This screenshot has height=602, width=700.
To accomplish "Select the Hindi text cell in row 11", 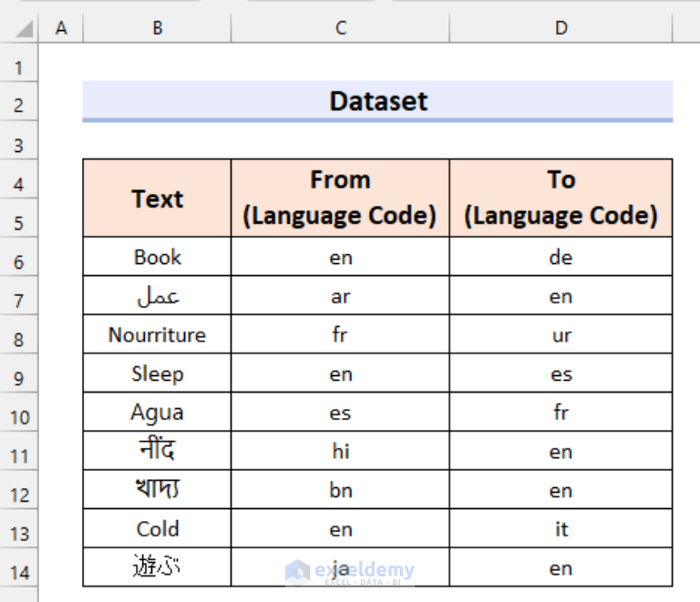I will pos(157,451).
